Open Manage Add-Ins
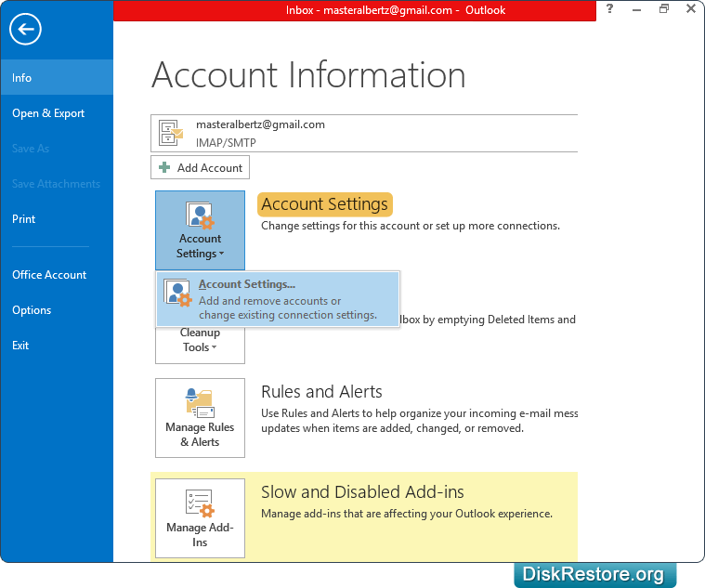The width and height of the screenshot is (705, 588). [200, 518]
